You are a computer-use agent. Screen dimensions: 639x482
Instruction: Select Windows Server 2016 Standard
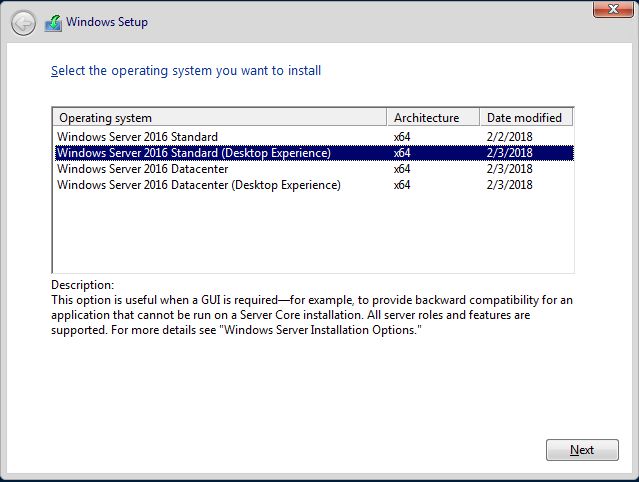tap(314, 136)
